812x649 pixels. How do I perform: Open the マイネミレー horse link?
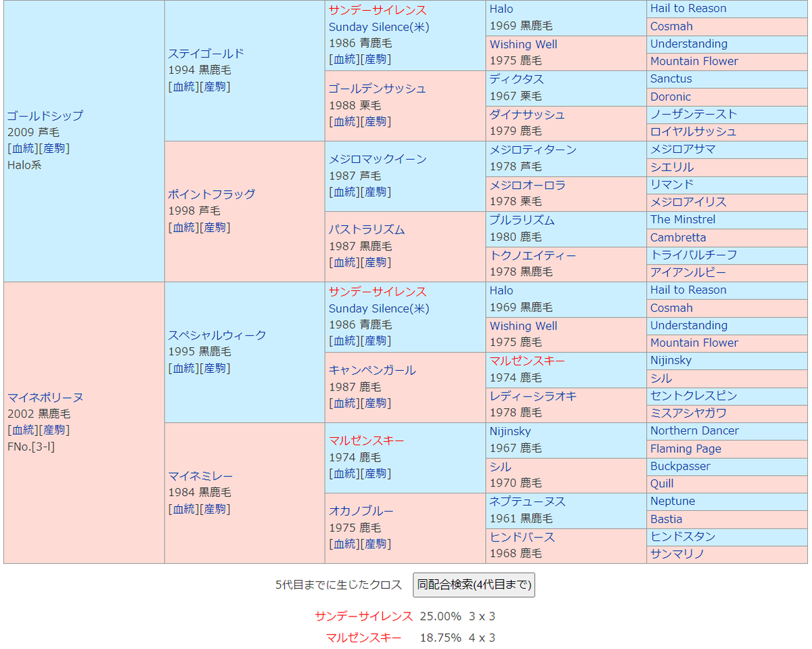click(x=200, y=476)
